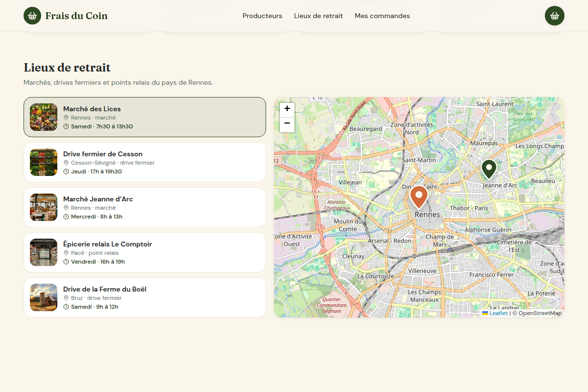Click the Marché Jeanne d'Arc thumbnail
Screen dimensions: 588x392
[44, 207]
